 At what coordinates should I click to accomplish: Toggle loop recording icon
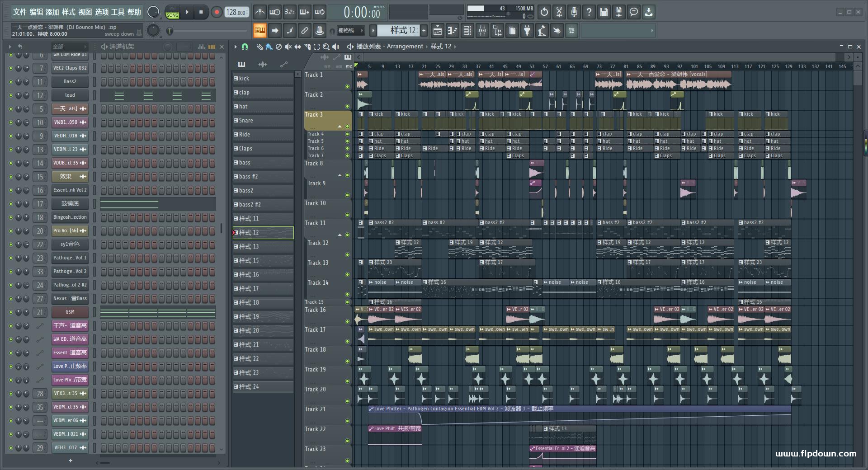pyautogui.click(x=320, y=12)
